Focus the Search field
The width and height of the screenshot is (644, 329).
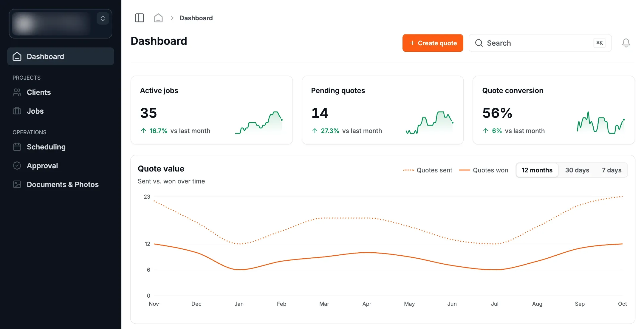[x=540, y=43]
